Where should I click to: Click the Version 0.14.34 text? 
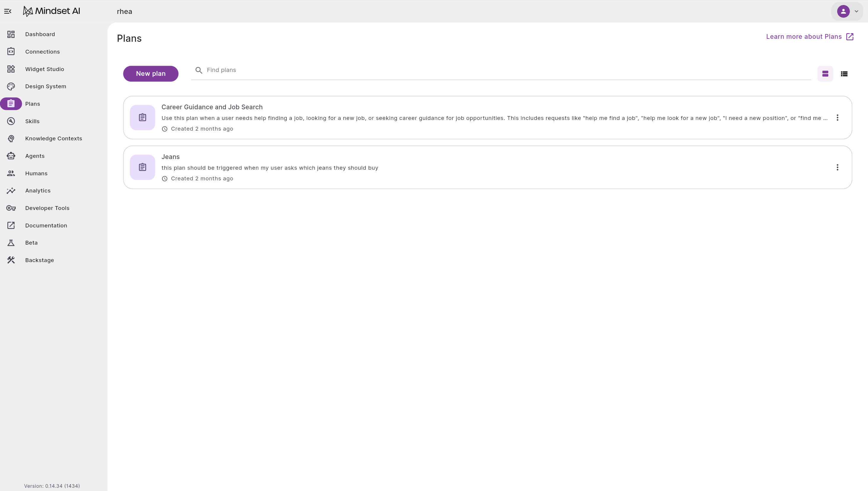click(52, 486)
